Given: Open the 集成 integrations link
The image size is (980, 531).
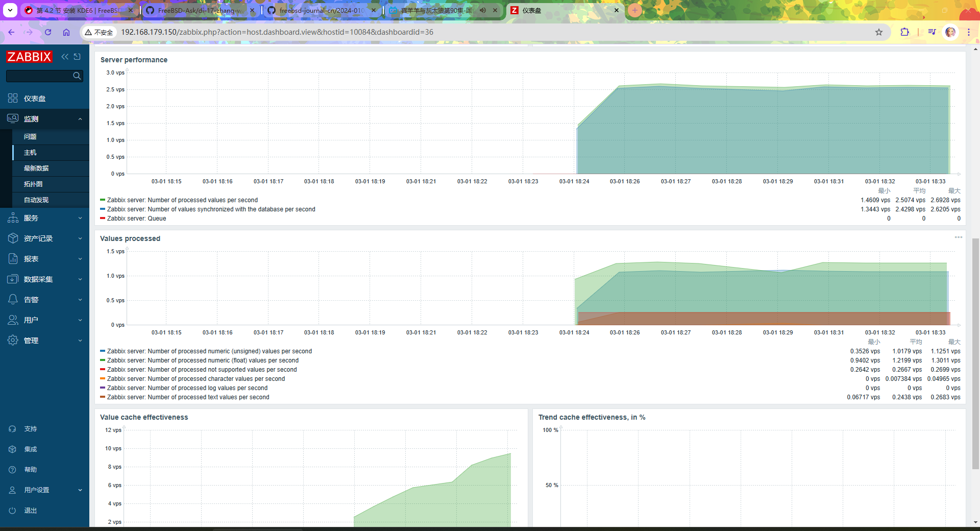Looking at the screenshot, I should coord(30,449).
